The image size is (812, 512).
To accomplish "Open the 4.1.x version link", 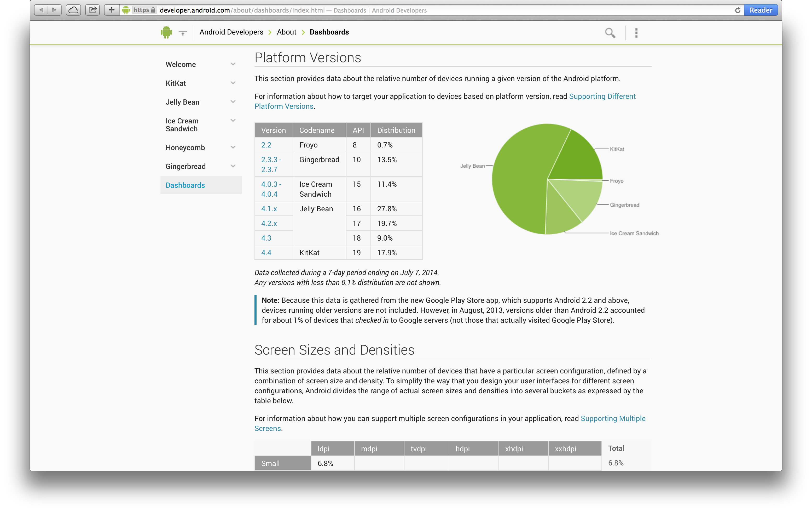I will coord(269,209).
